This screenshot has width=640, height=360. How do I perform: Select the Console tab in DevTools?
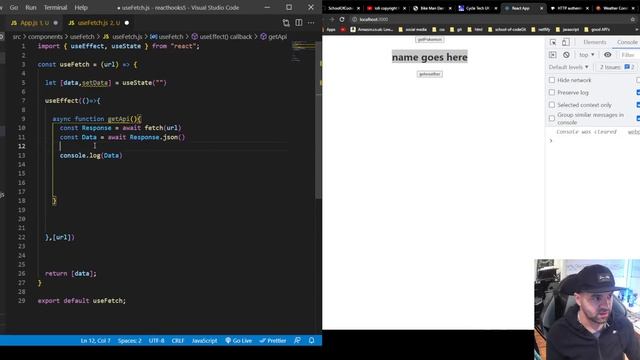tap(627, 42)
